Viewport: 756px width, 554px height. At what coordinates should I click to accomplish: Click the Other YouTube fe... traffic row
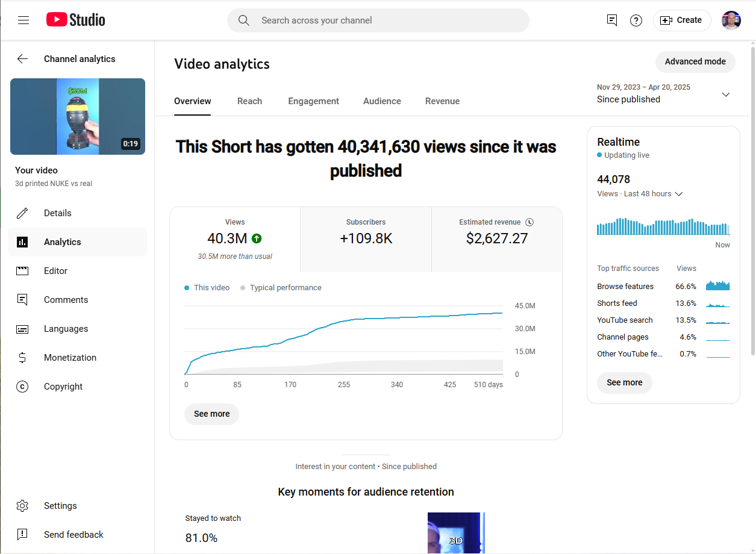(663, 354)
